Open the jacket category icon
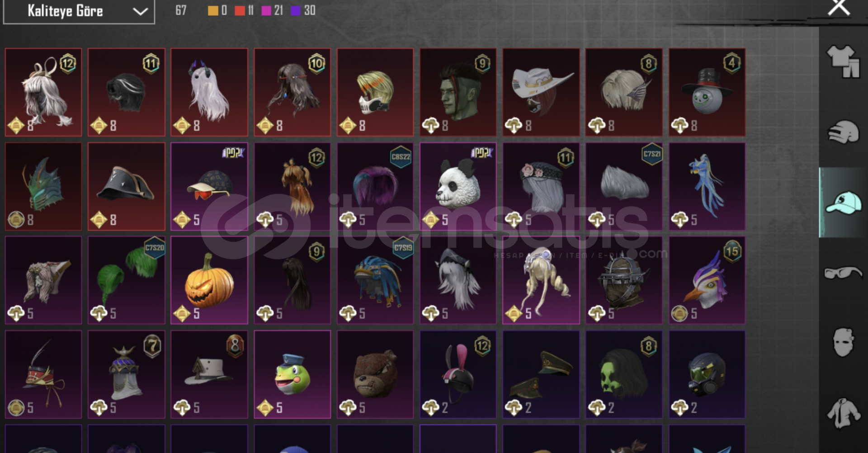This screenshot has width=868, height=453. [843, 412]
